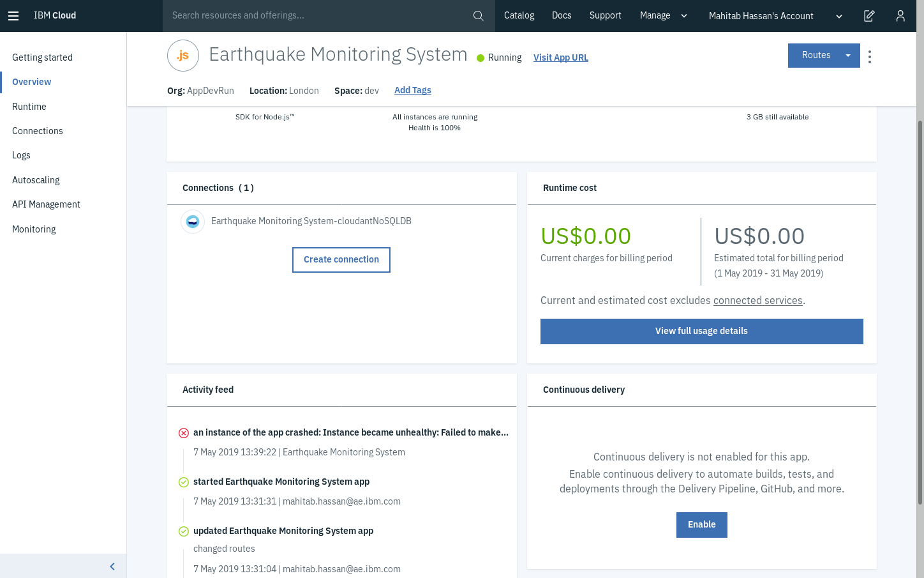924x578 pixels.
Task: Expand the Routes button dropdown arrow
Action: coord(848,56)
